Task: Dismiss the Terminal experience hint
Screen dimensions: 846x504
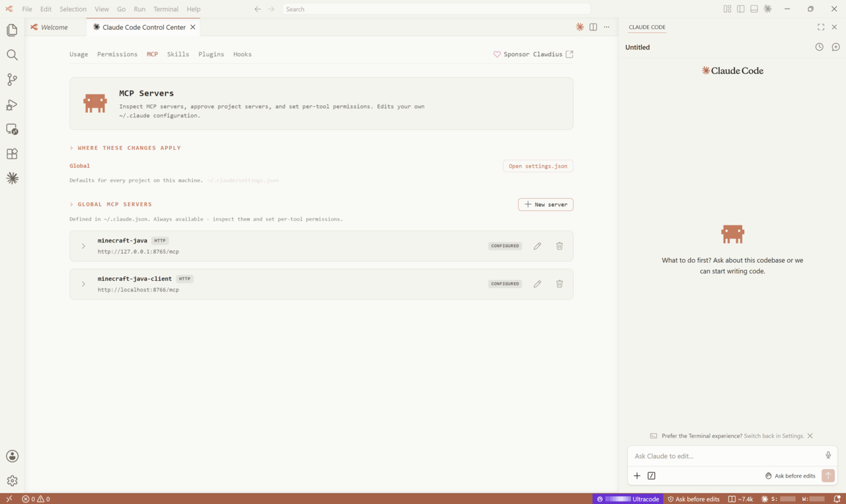Action: (x=810, y=436)
